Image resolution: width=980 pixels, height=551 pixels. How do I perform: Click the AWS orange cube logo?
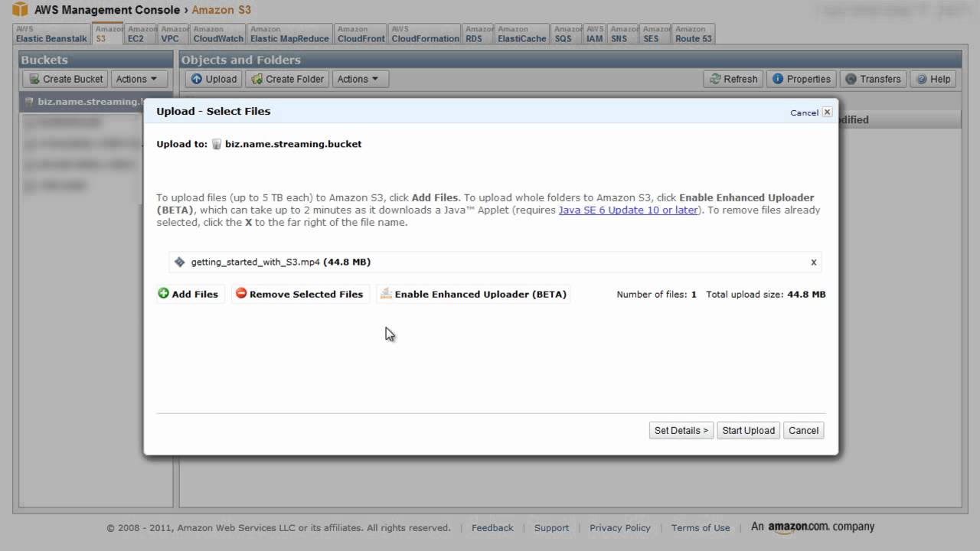[20, 10]
